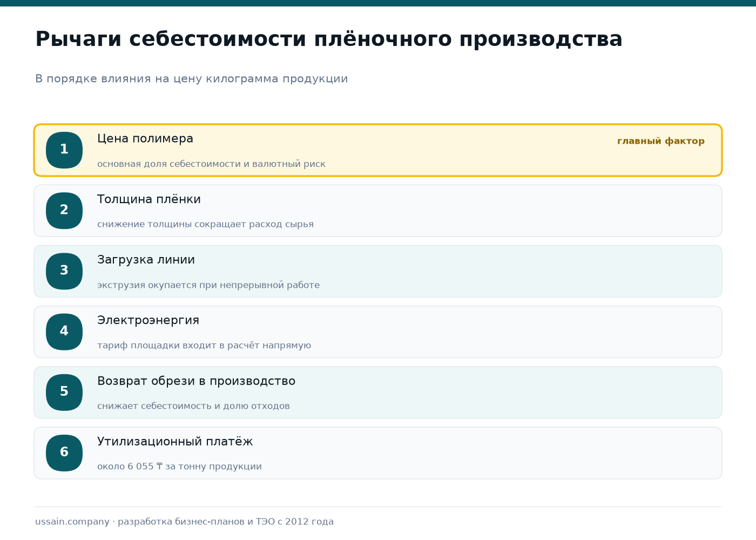The width and height of the screenshot is (756, 540).
Task: Click 'снижает себестоимость и долю отходов'
Action: (193, 406)
